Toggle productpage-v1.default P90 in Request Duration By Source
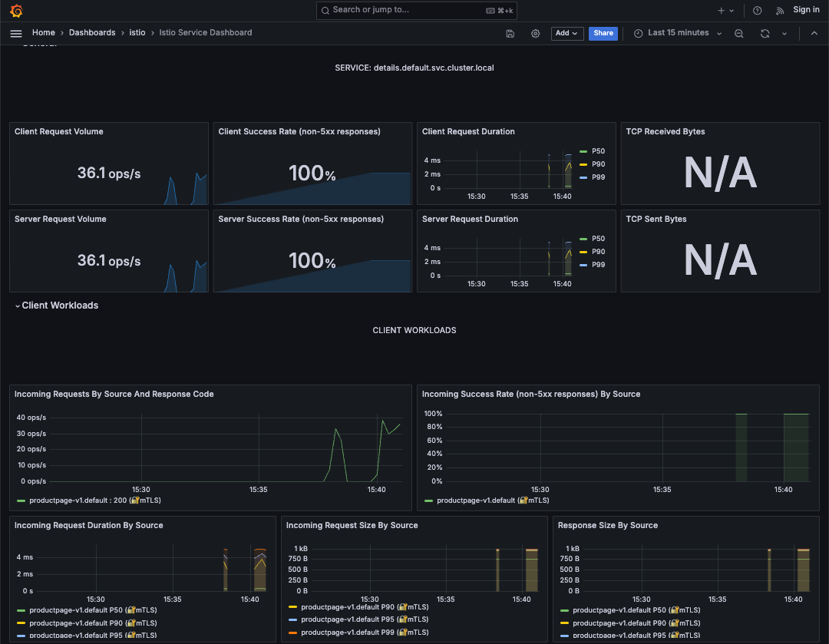829x644 pixels. point(93,623)
